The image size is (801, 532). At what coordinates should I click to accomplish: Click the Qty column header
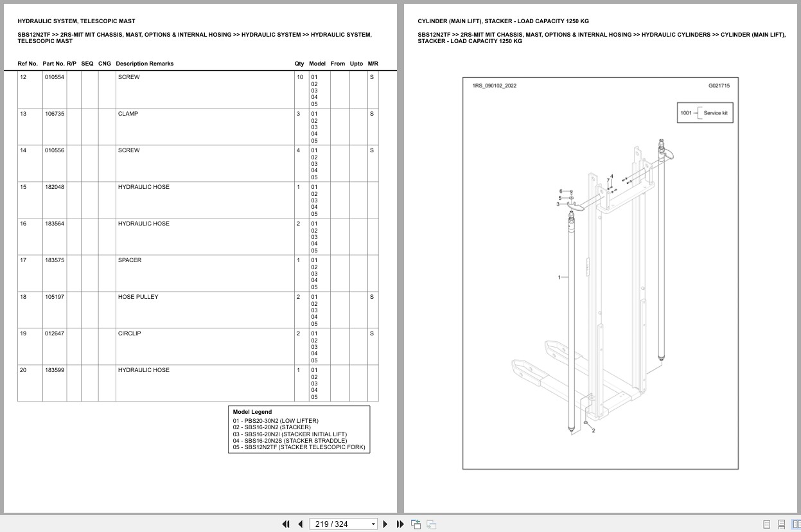point(299,64)
